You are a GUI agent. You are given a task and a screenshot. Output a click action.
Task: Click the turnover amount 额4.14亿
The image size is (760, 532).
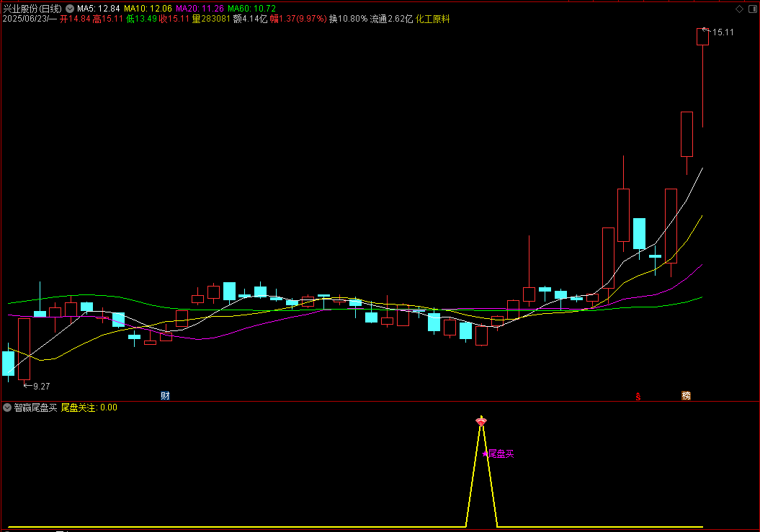(250, 19)
